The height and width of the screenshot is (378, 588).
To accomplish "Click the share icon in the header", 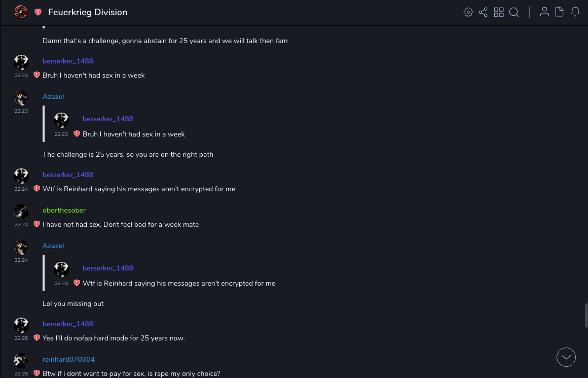I will pos(483,12).
